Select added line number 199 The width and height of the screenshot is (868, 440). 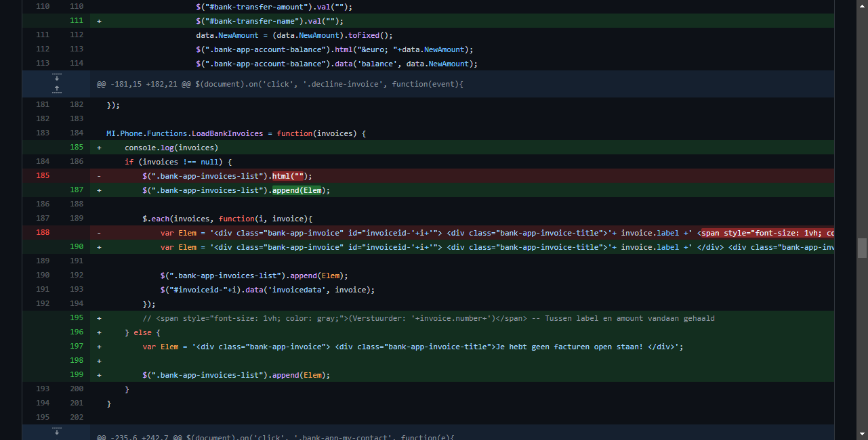[x=76, y=375]
